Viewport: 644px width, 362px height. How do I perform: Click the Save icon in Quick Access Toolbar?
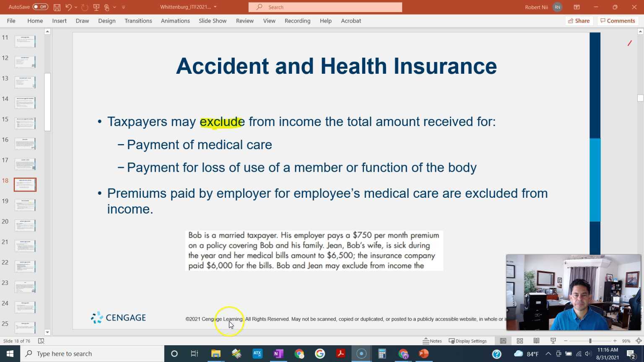57,7
